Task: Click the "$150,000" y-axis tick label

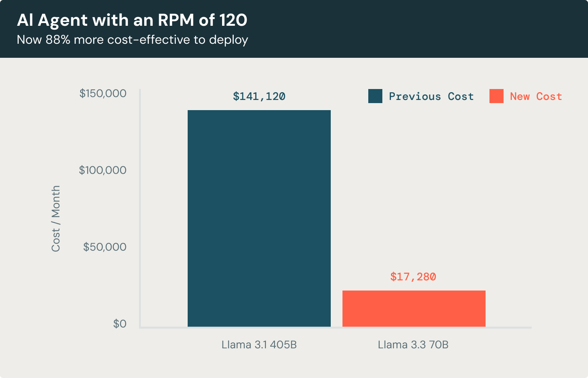Action: pos(103,93)
